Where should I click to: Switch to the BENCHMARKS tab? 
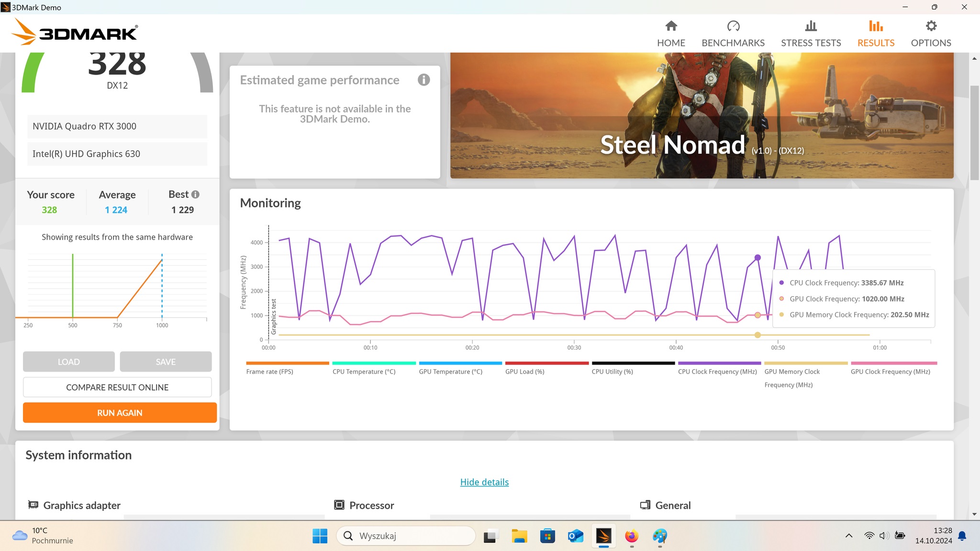[733, 33]
